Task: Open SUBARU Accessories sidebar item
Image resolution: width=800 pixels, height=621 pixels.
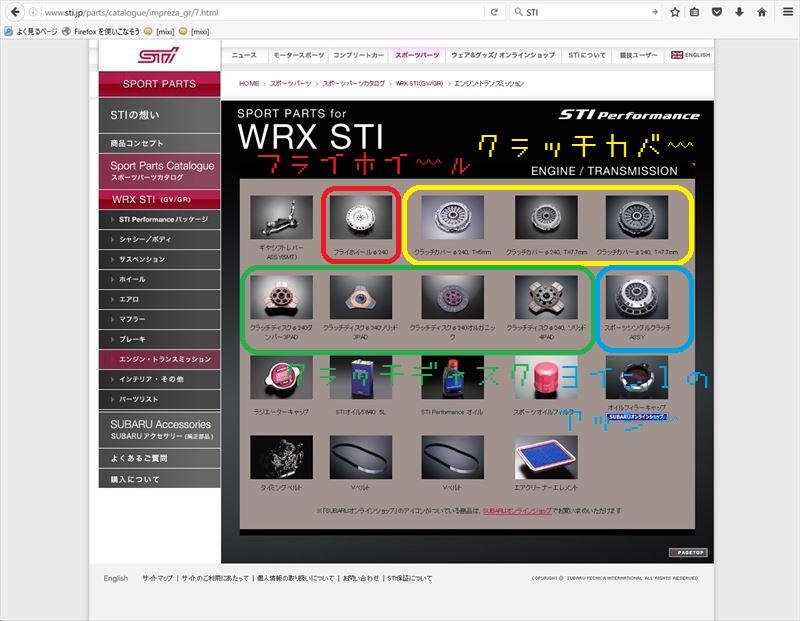Action: point(159,430)
